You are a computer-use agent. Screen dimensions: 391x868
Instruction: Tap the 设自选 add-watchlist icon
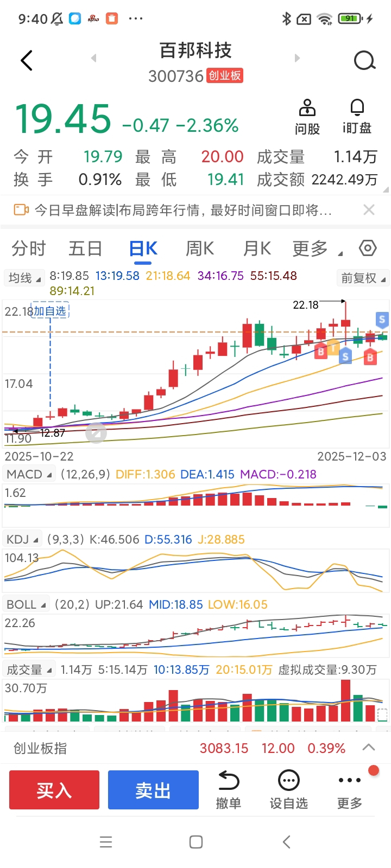click(x=289, y=790)
